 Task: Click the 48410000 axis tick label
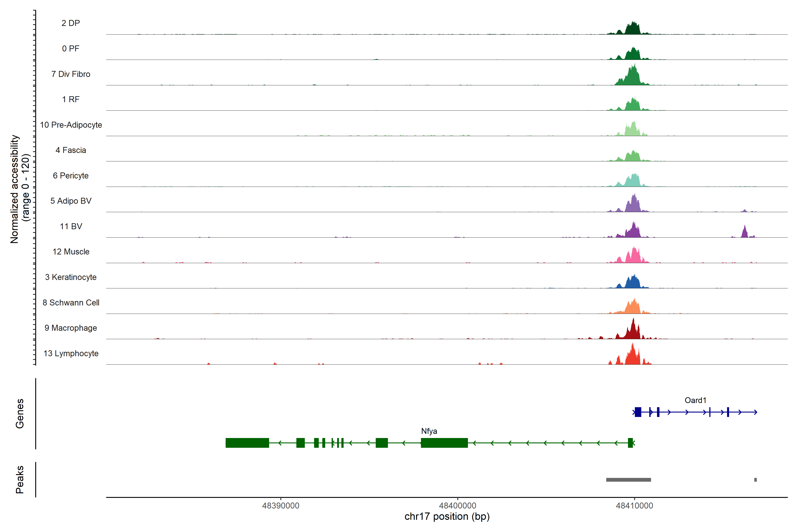[x=634, y=506]
